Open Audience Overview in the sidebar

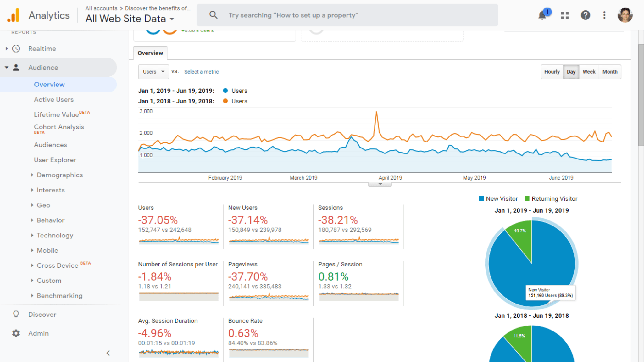(x=49, y=84)
